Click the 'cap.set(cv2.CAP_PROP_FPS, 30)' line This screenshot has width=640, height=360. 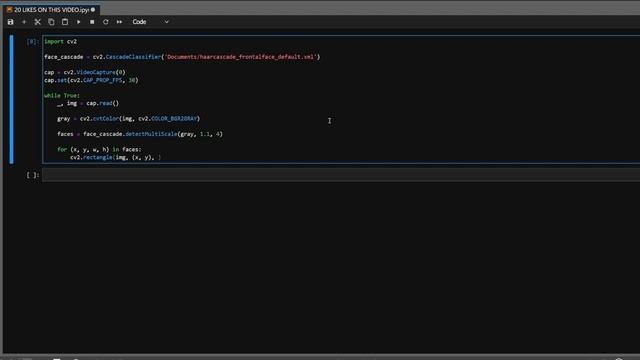(91, 80)
